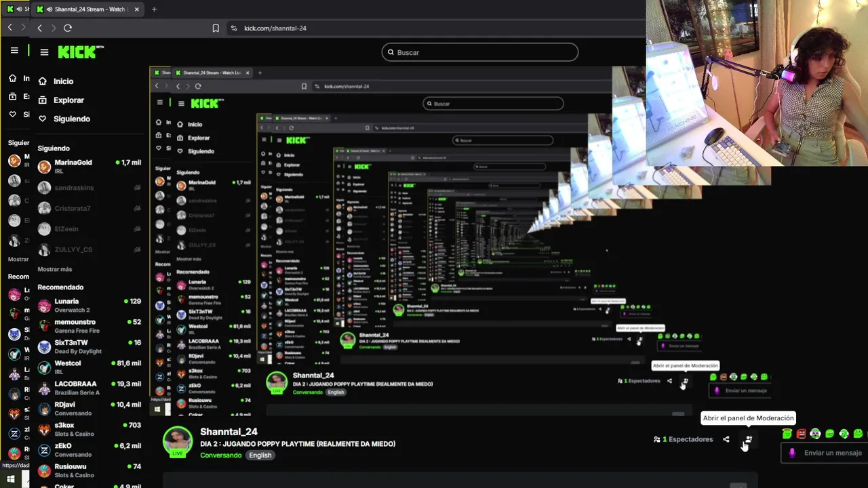Click the kick.com/shanntal-24 address bar

click(275, 28)
